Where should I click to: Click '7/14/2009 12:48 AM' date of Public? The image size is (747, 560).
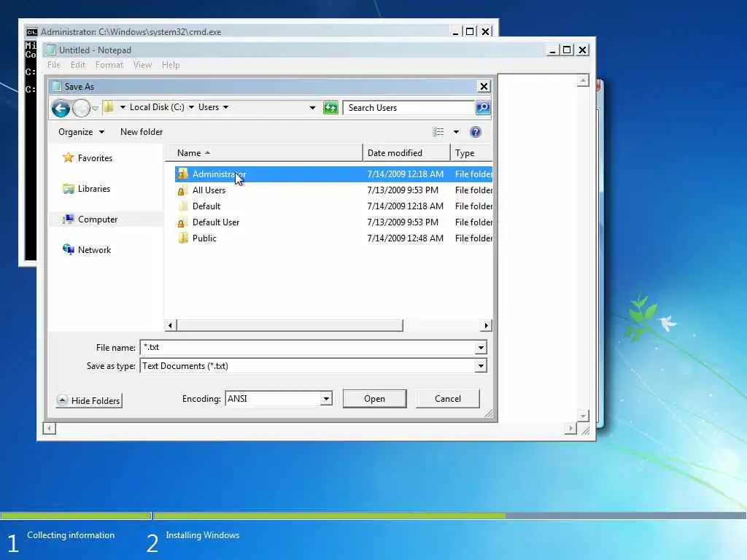[x=405, y=238]
